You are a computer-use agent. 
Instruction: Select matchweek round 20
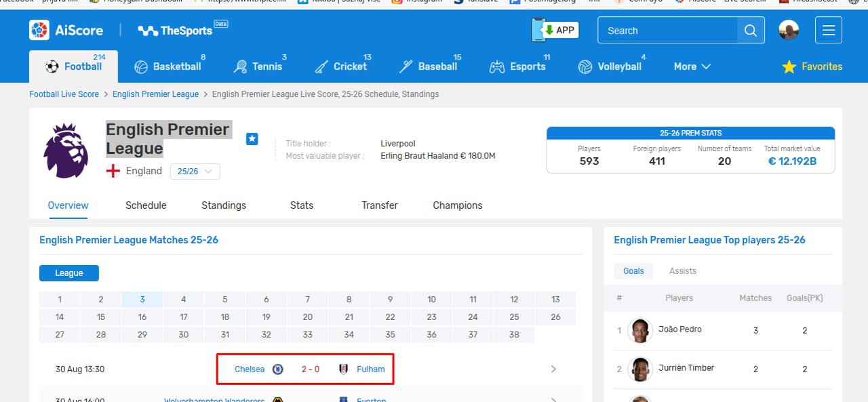pyautogui.click(x=308, y=317)
